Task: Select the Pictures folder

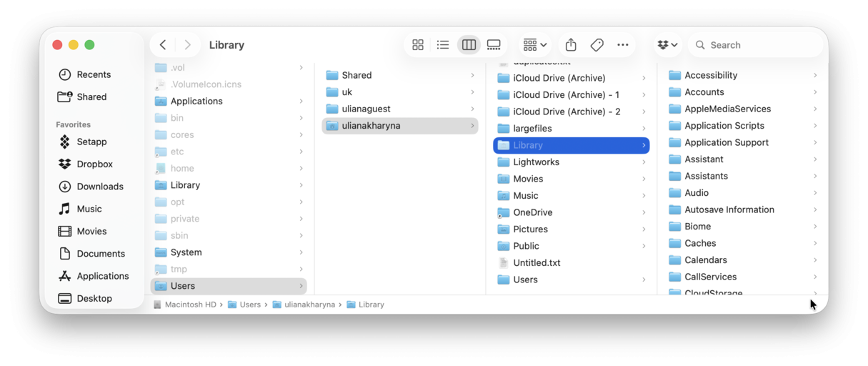Action: pos(572,229)
